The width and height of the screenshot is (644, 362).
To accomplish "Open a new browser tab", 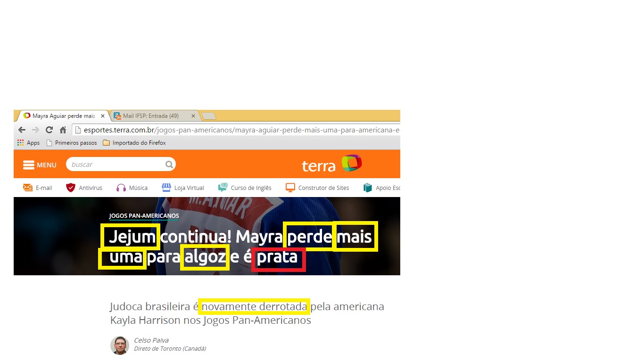I will 209,116.
